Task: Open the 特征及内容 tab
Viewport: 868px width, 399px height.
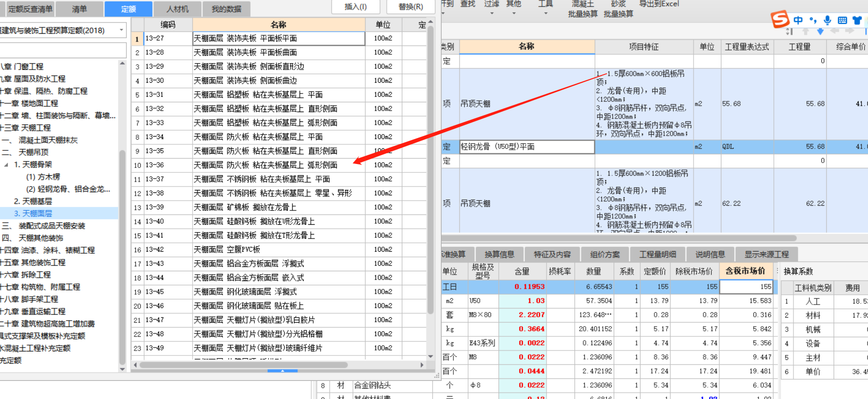Action: pos(552,254)
